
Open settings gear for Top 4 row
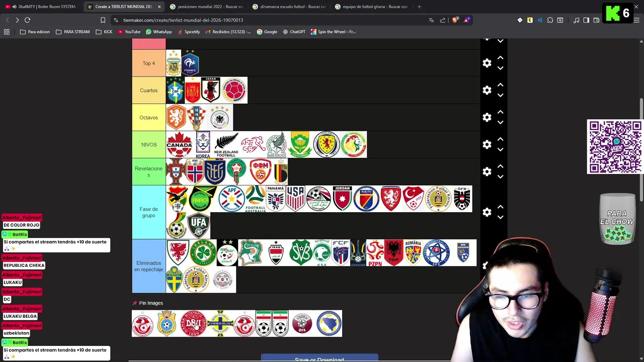(487, 63)
